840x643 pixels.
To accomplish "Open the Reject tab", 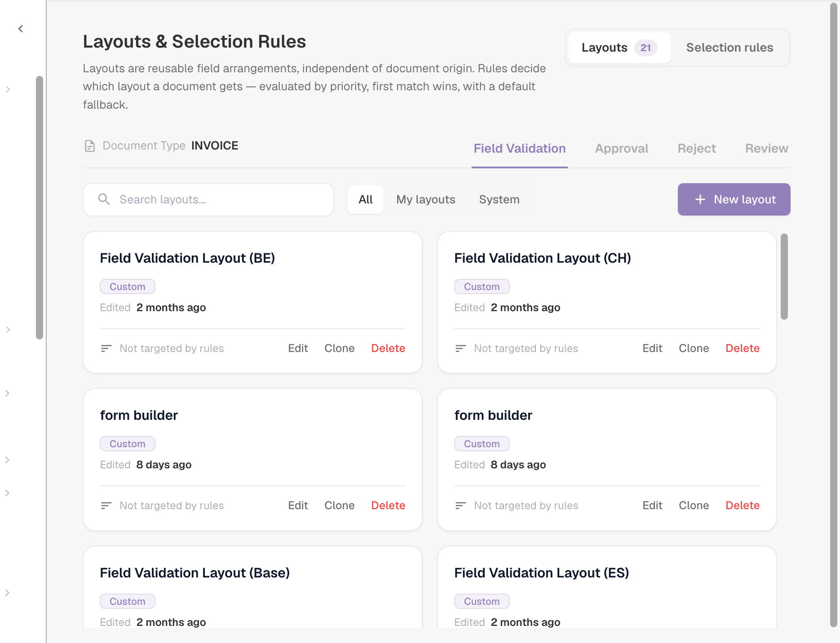I will (x=697, y=149).
